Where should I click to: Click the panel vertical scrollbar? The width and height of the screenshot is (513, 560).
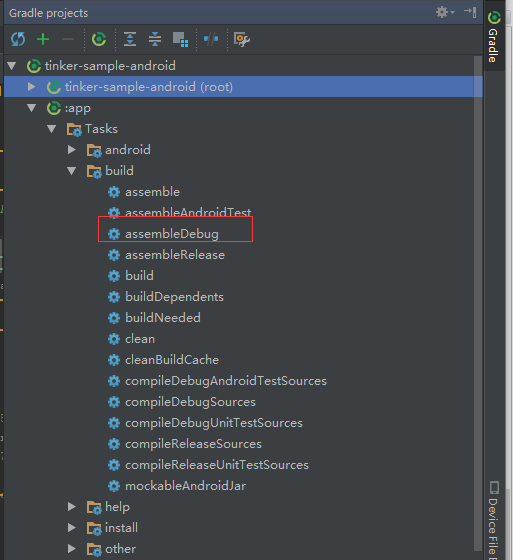pos(478,303)
